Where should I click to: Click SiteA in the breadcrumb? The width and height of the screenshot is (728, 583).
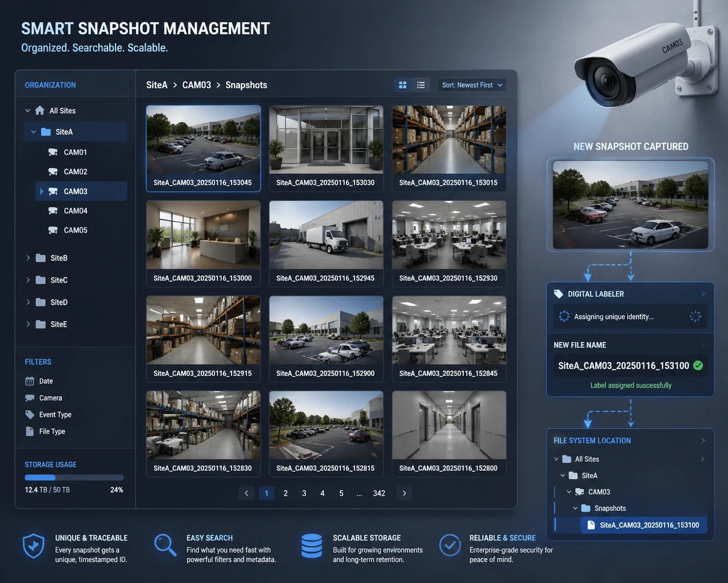157,85
